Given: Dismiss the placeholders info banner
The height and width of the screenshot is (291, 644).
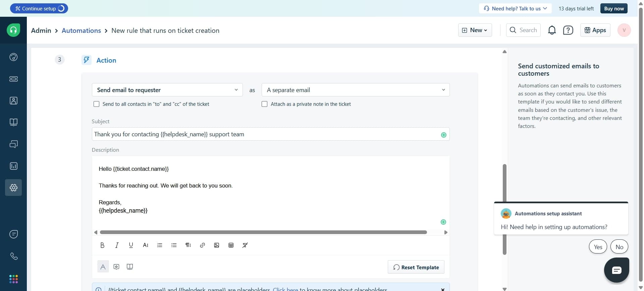Looking at the screenshot, I should 443,289.
